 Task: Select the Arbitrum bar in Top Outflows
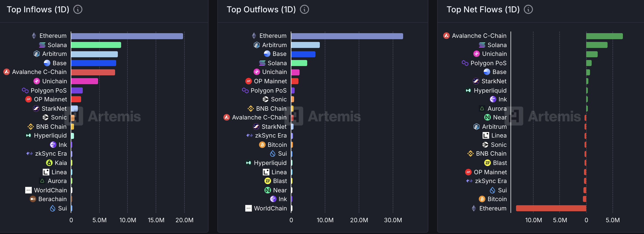tap(306, 45)
